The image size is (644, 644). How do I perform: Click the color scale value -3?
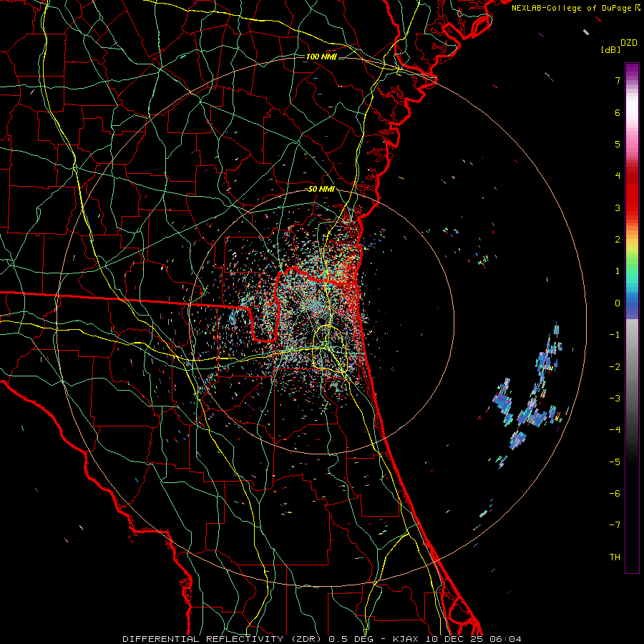coord(615,399)
